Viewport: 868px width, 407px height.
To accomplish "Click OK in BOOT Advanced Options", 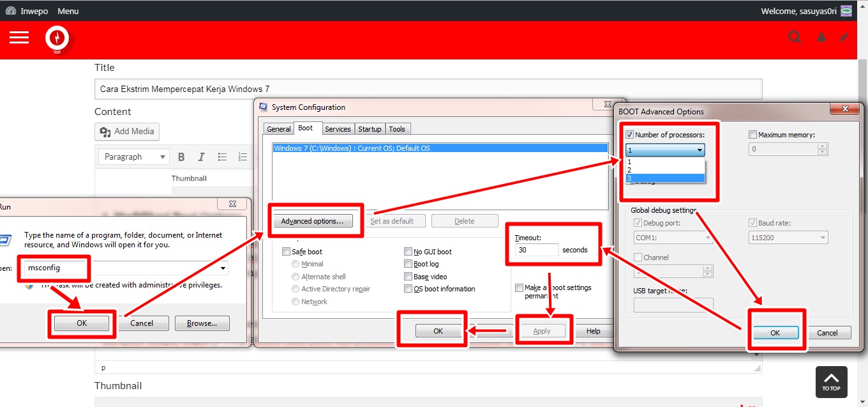I will 775,333.
